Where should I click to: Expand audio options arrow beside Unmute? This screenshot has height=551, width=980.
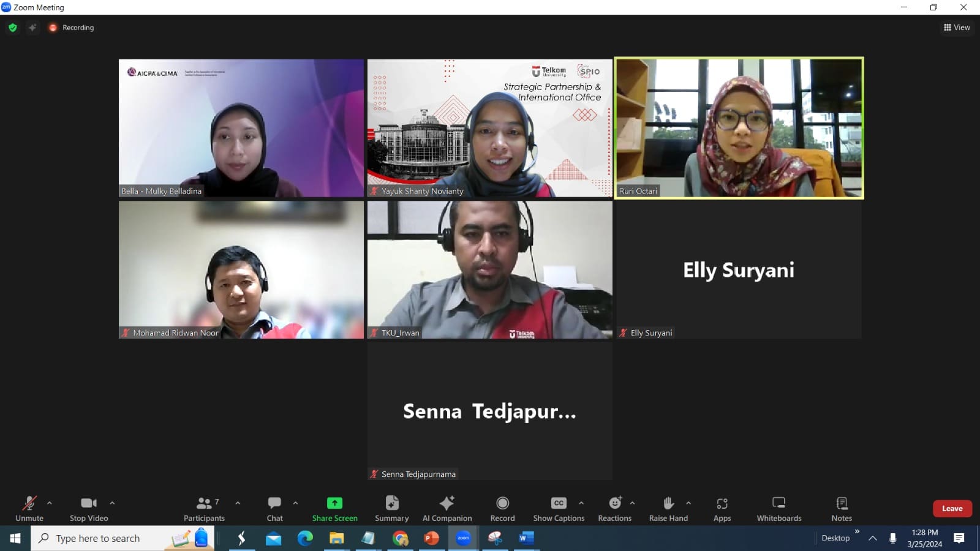pos(50,503)
